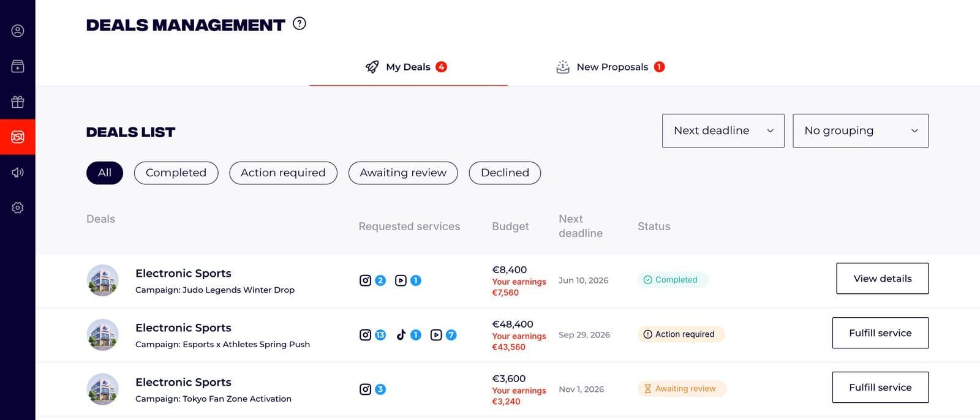Click the help question mark icon

(x=300, y=24)
